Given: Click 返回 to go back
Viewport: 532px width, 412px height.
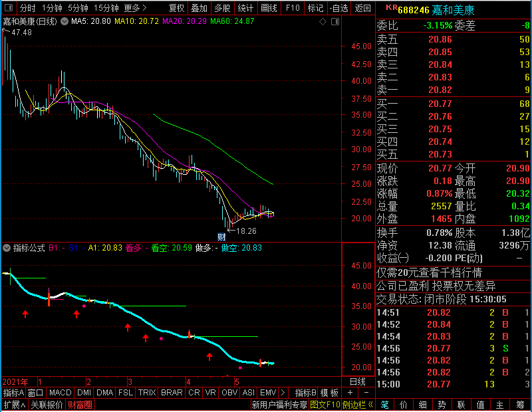Looking at the screenshot, I should click(362, 8).
